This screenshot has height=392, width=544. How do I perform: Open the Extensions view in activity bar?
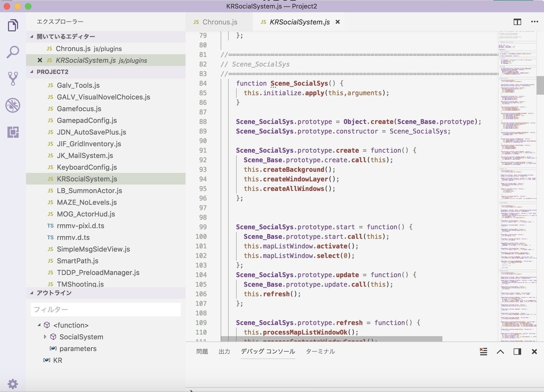point(13,132)
